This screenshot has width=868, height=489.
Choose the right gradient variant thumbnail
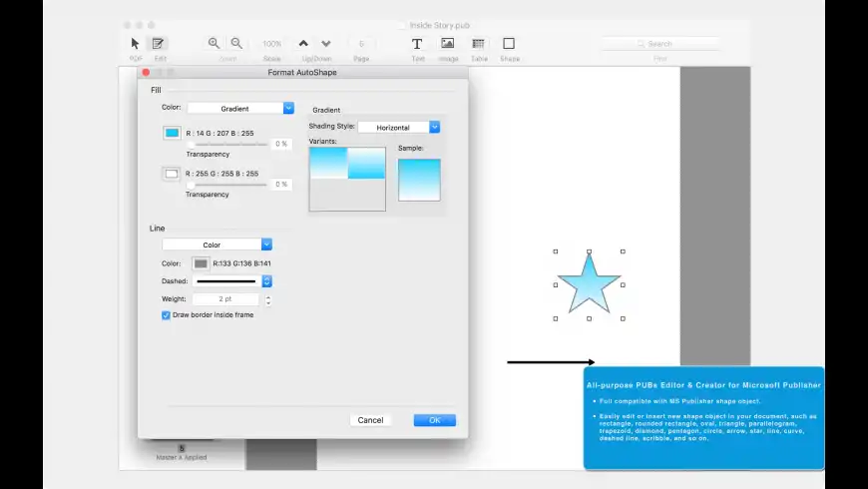pyautogui.click(x=366, y=163)
